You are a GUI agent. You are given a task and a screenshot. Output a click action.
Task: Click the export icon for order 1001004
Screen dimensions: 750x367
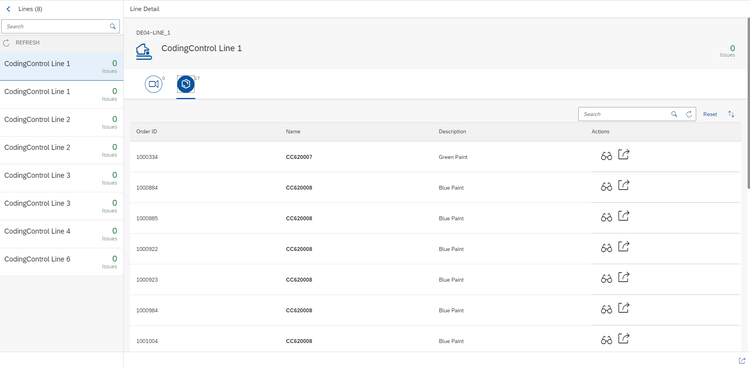(x=623, y=338)
